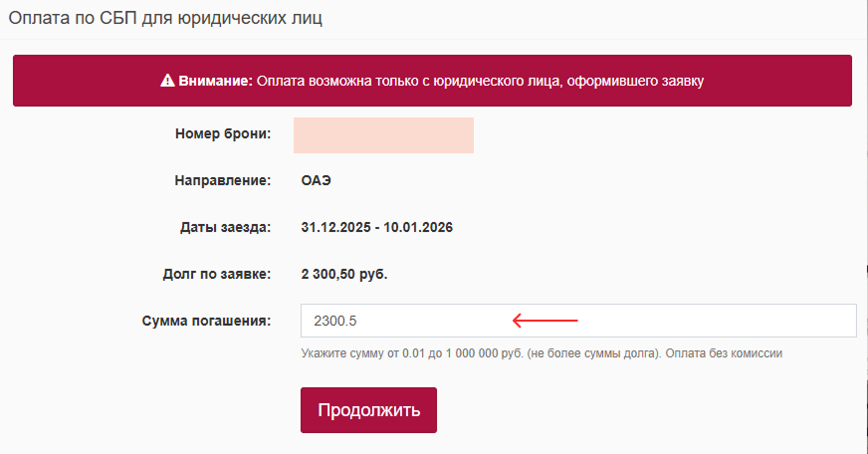Click the alert text about юридического лица

(x=480, y=81)
